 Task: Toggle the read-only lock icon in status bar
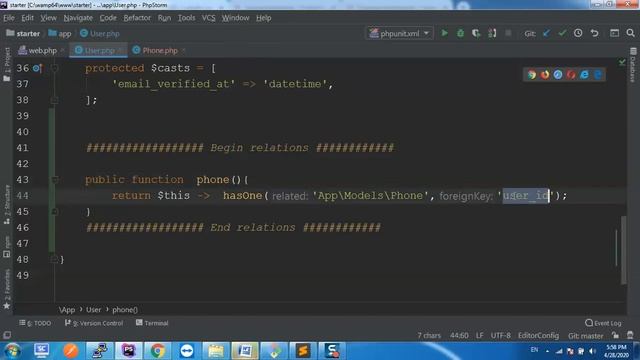click(615, 336)
